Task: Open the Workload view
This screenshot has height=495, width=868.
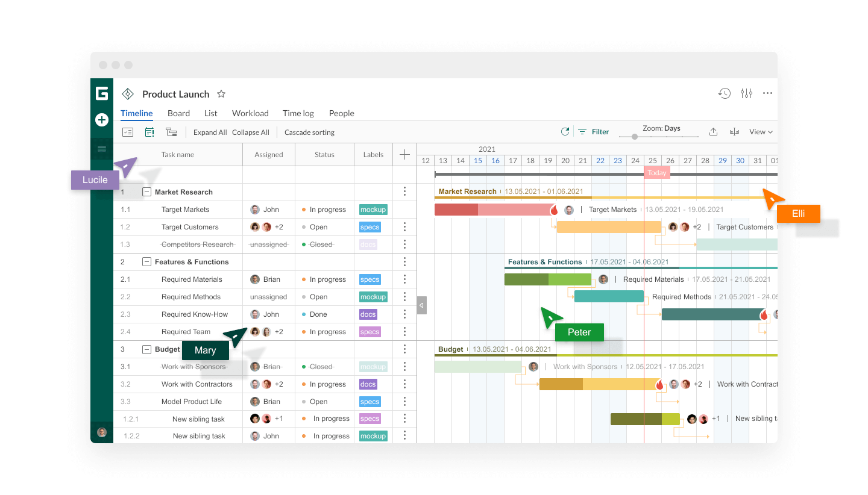Action: point(250,113)
